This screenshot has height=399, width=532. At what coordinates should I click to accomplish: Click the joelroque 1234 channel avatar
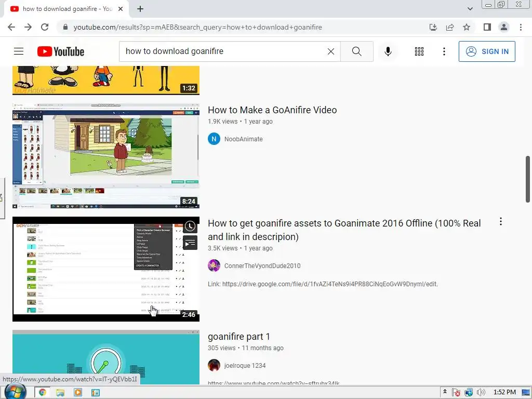click(x=214, y=365)
